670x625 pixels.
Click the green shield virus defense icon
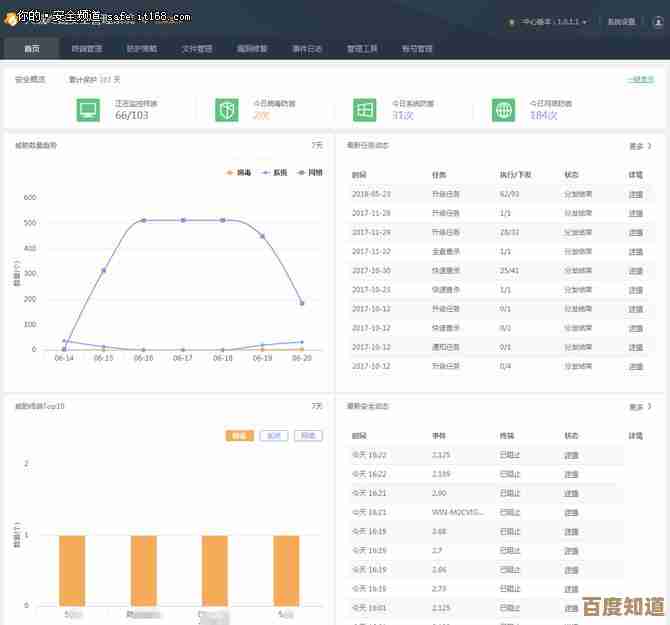(227, 110)
